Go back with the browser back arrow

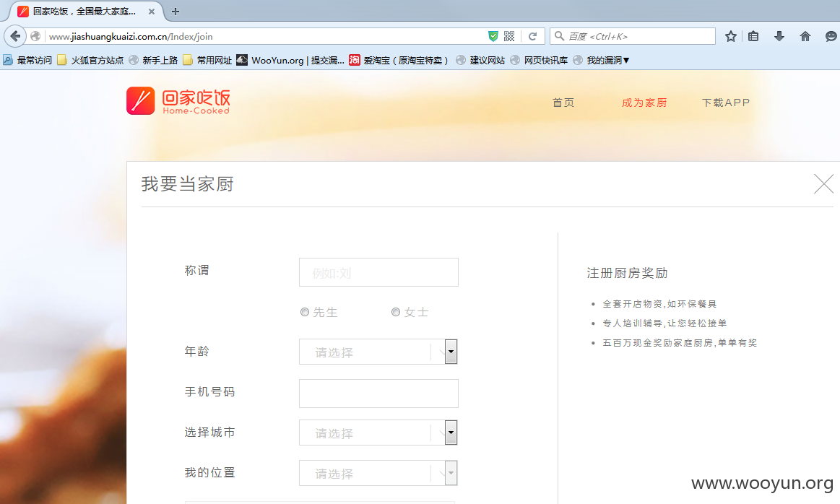click(15, 36)
